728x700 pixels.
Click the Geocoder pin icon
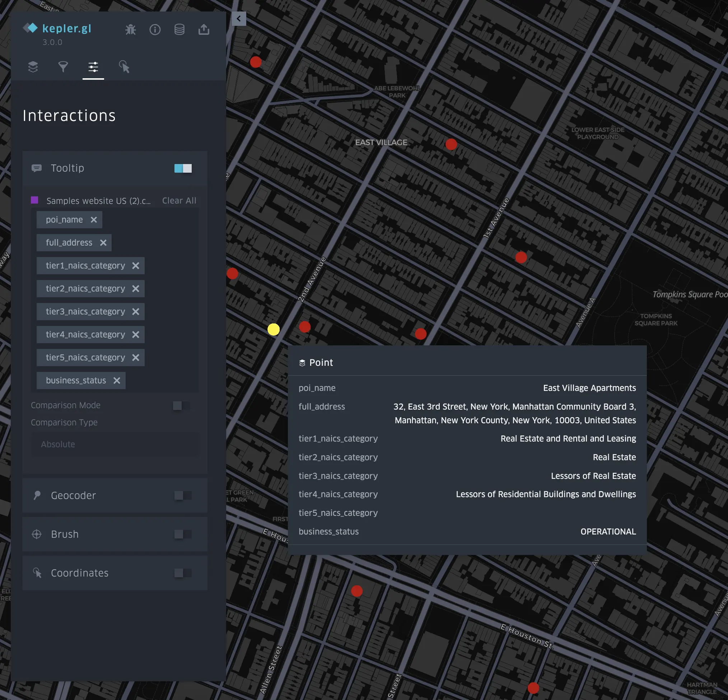[x=37, y=495]
